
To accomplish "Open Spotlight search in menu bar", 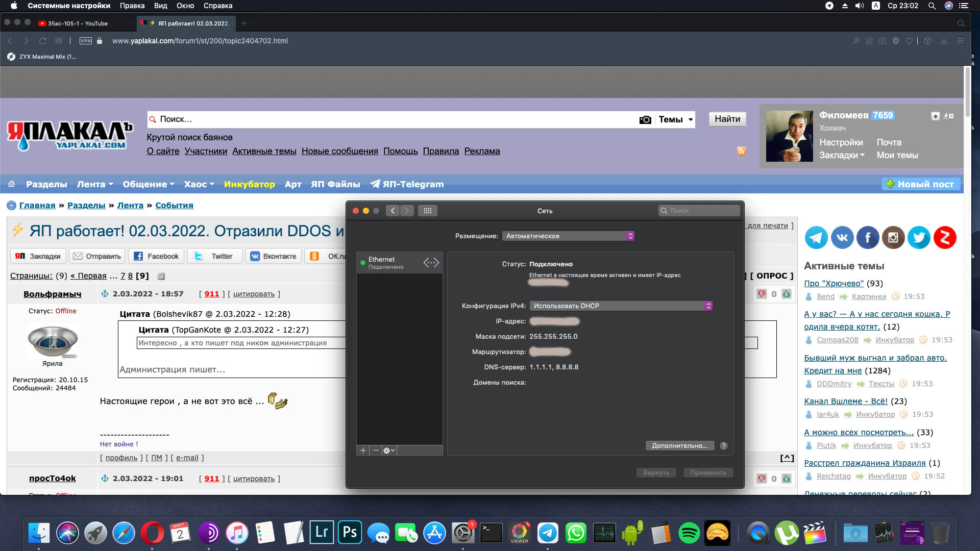I will (x=932, y=6).
